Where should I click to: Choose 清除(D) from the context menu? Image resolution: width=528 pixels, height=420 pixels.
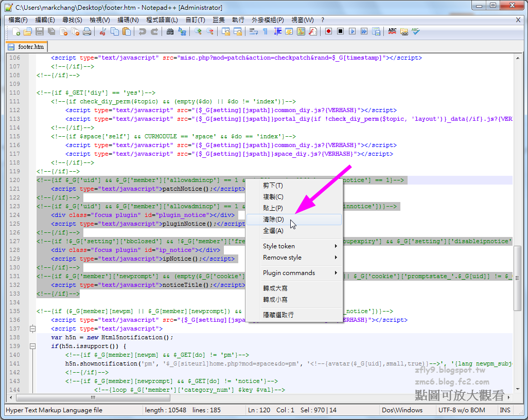point(294,220)
